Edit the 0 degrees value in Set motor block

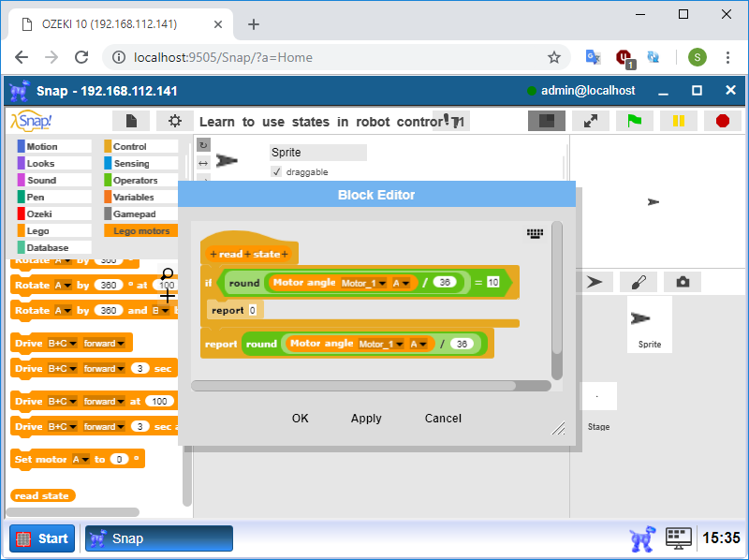[x=119, y=459]
